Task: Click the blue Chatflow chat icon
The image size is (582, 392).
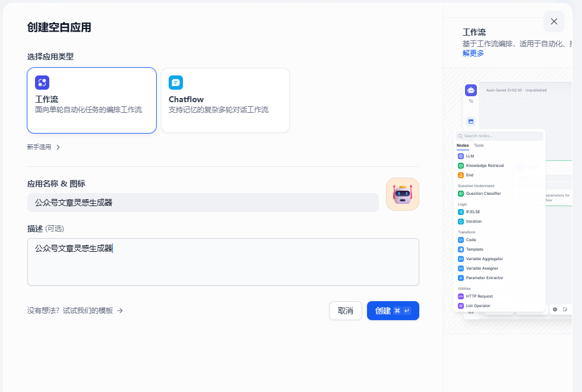Action: [176, 83]
